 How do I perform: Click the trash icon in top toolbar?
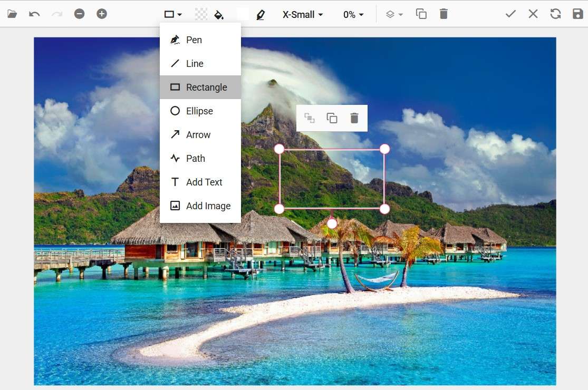(444, 14)
